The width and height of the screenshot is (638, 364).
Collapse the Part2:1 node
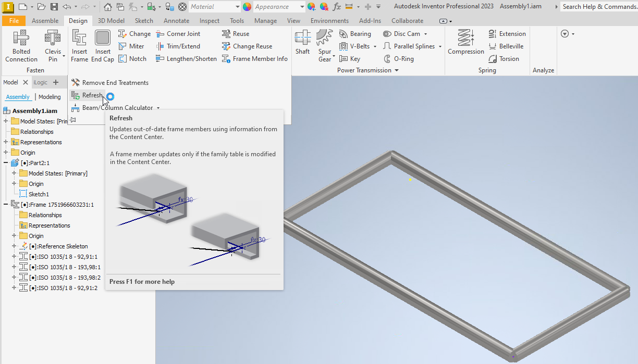tap(6, 163)
